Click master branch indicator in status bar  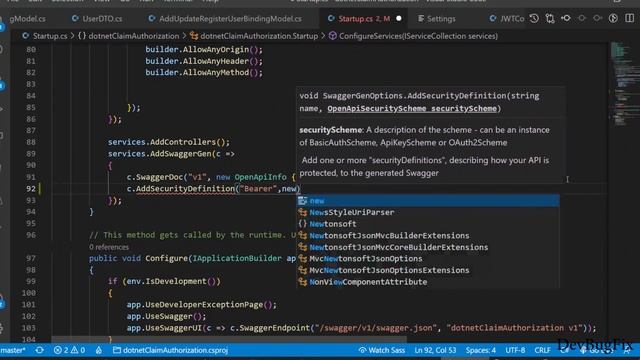[13, 350]
